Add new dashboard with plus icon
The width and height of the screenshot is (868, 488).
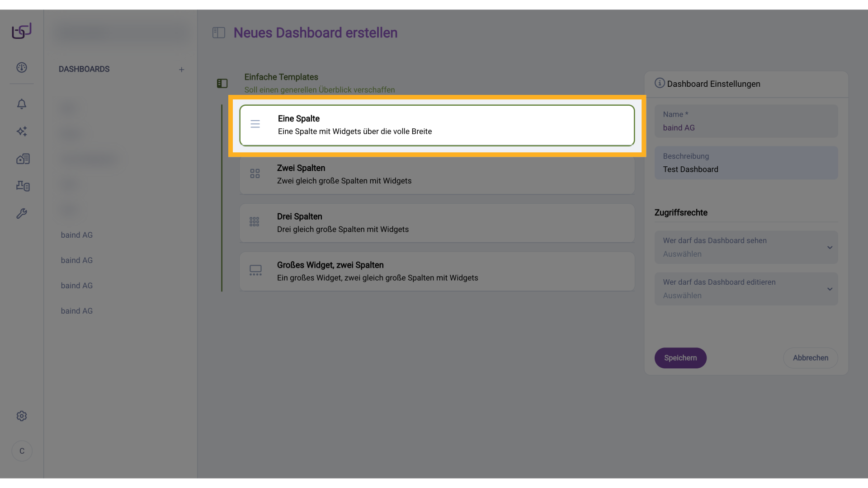tap(181, 70)
